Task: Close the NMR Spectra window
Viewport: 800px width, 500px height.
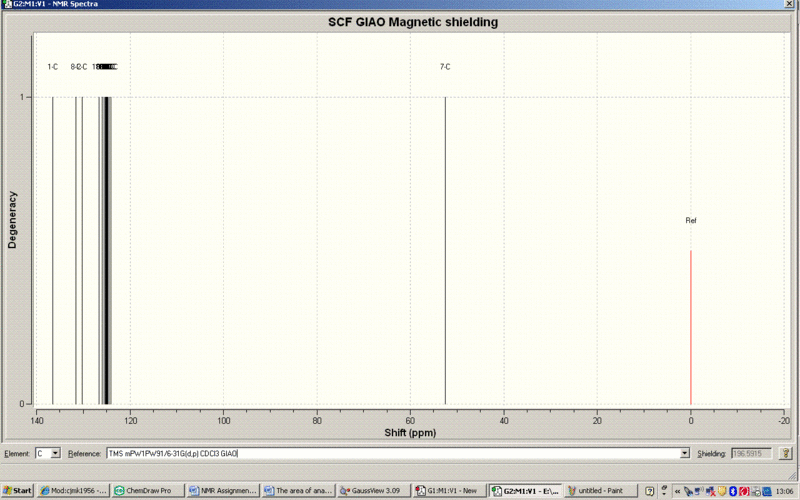Action: [x=789, y=4]
